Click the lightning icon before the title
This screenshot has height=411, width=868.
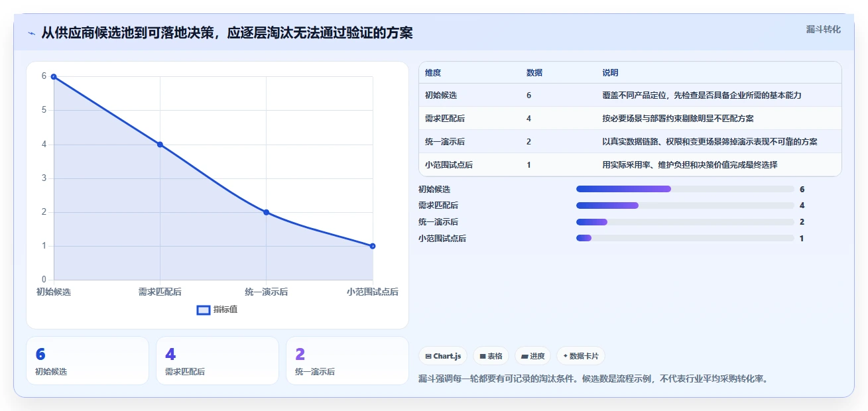click(x=32, y=33)
